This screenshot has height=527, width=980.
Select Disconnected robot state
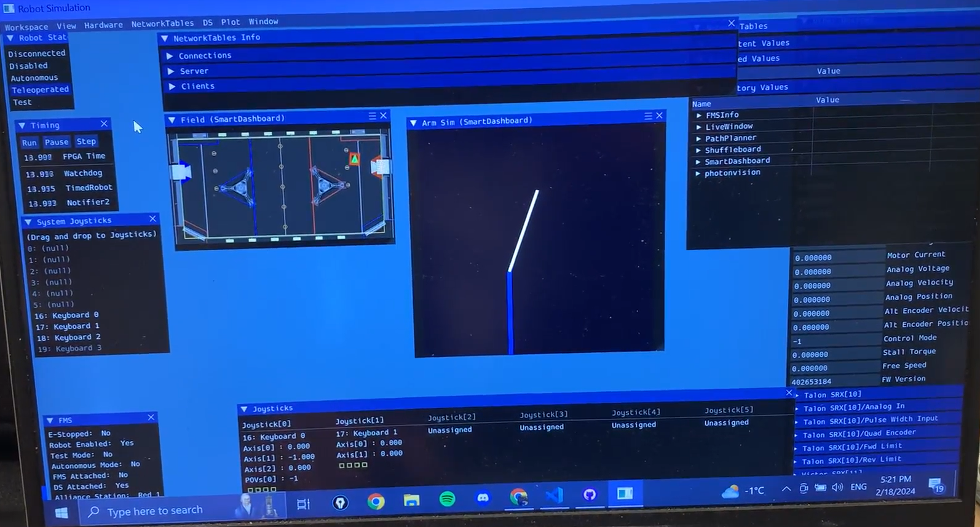point(37,53)
